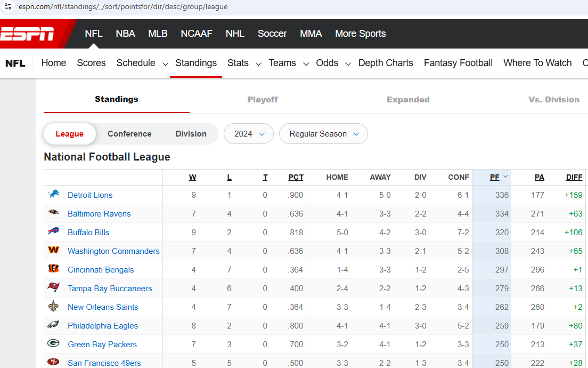This screenshot has height=368, width=588.
Task: Open the NBA menu item
Action: [x=125, y=34]
